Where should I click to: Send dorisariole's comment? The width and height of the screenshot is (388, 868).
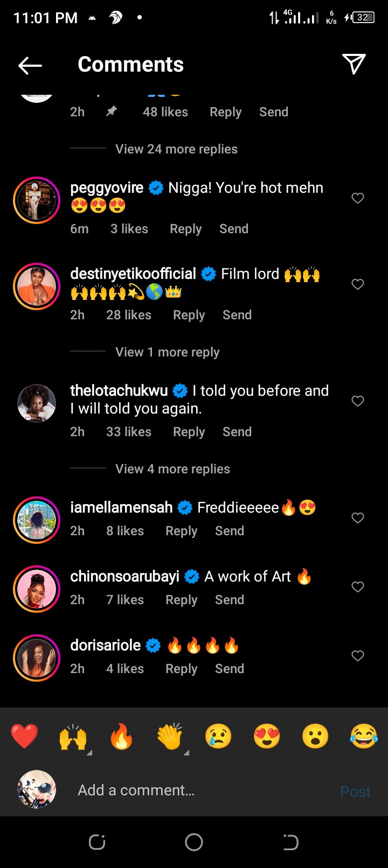tap(230, 669)
